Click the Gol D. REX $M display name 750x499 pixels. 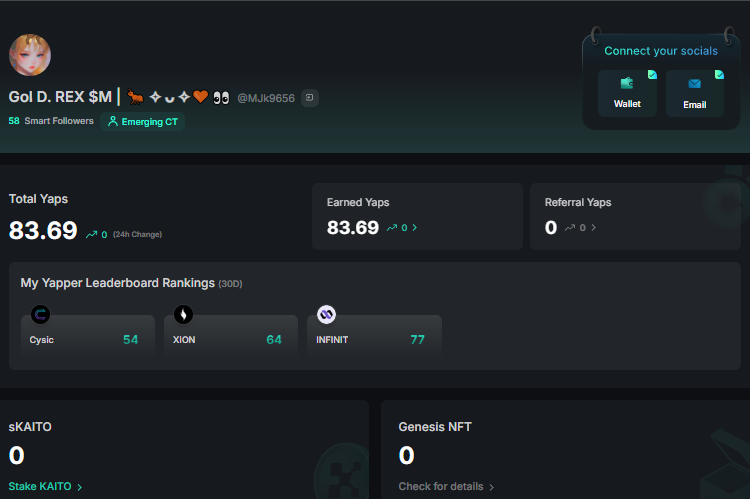point(60,97)
